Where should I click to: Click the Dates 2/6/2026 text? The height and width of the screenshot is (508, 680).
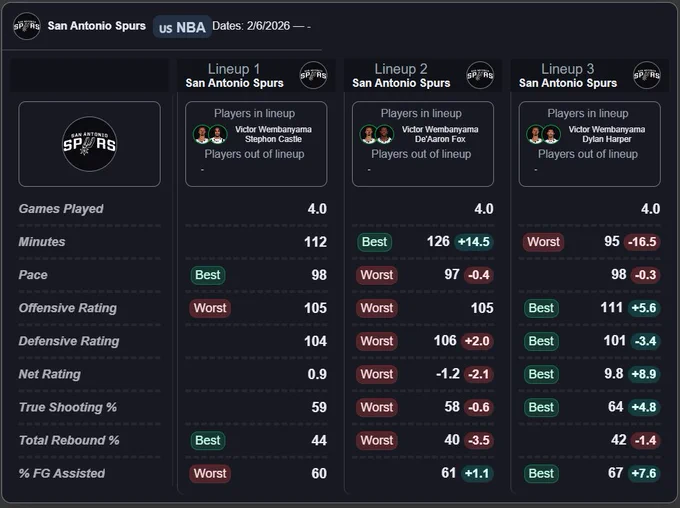click(x=261, y=26)
